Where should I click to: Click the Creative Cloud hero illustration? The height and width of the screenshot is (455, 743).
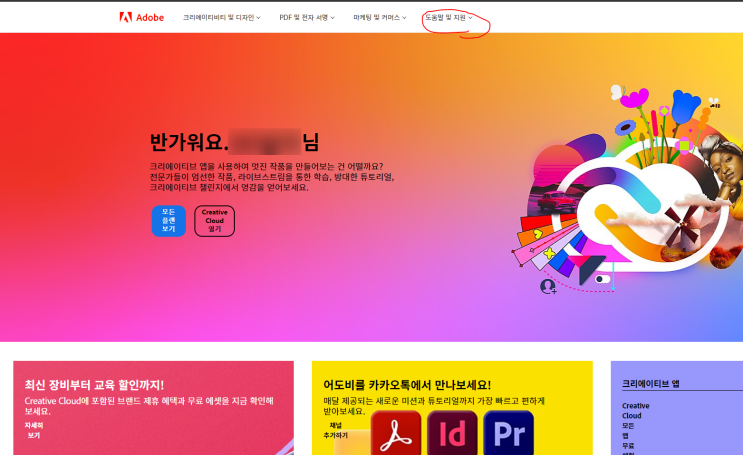pyautogui.click(x=627, y=190)
